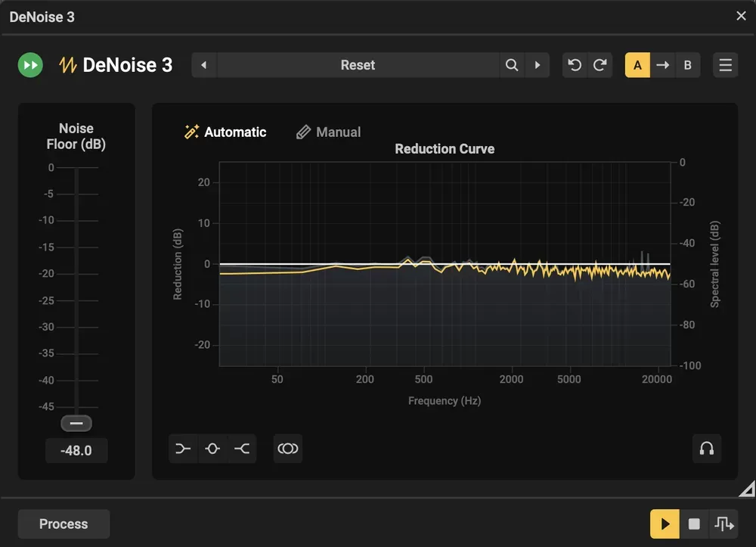
Task: Click the -25 mark on noise floor scale
Action: pos(47,300)
